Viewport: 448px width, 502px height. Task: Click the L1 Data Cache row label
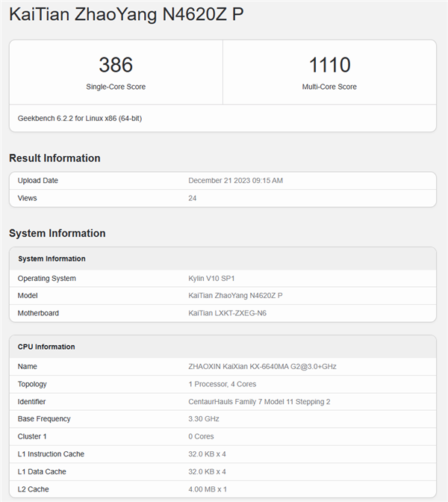point(42,471)
